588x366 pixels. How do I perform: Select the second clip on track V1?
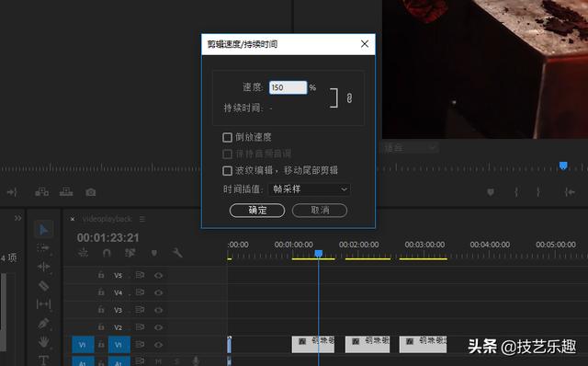(367, 344)
